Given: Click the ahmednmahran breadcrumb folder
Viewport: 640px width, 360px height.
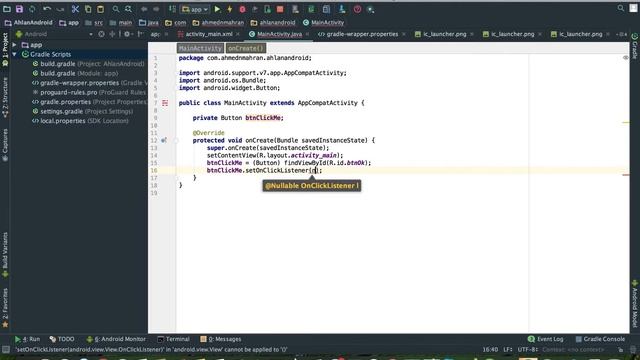Looking at the screenshot, I should (x=218, y=23).
